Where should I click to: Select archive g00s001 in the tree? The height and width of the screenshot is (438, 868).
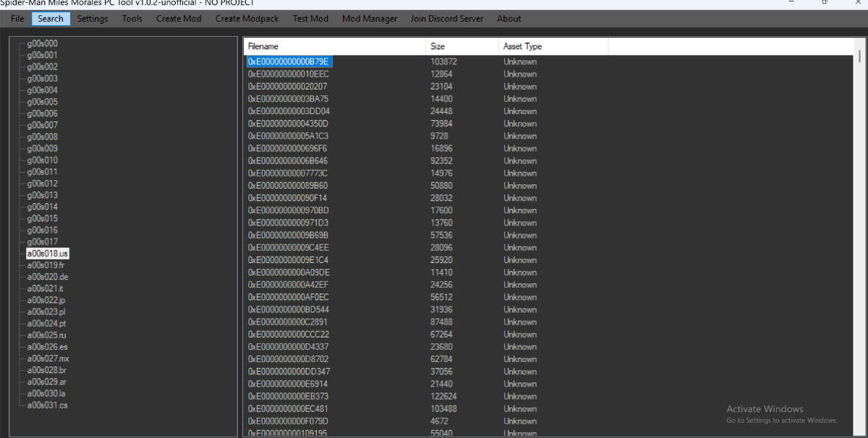(x=42, y=55)
